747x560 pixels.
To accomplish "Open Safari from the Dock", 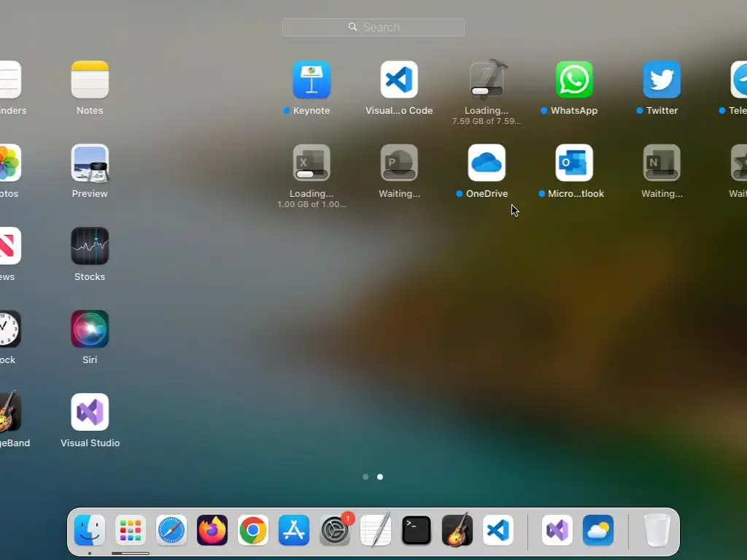I will point(171,530).
